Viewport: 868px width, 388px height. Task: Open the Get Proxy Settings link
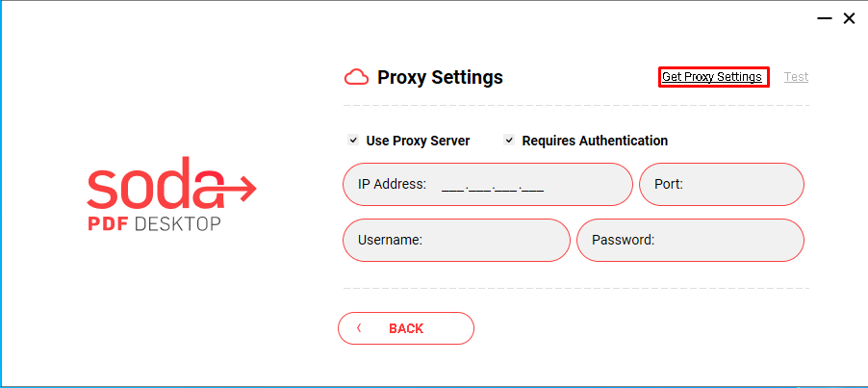coord(712,77)
